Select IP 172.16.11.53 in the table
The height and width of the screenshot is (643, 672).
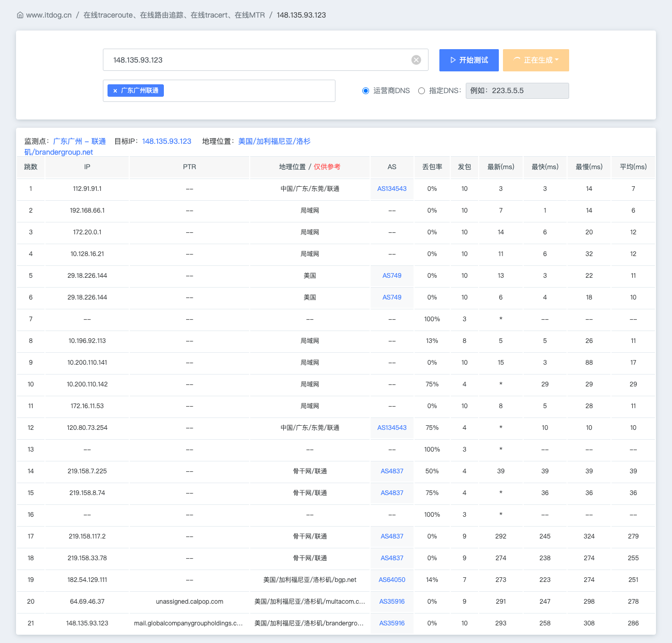pos(87,406)
